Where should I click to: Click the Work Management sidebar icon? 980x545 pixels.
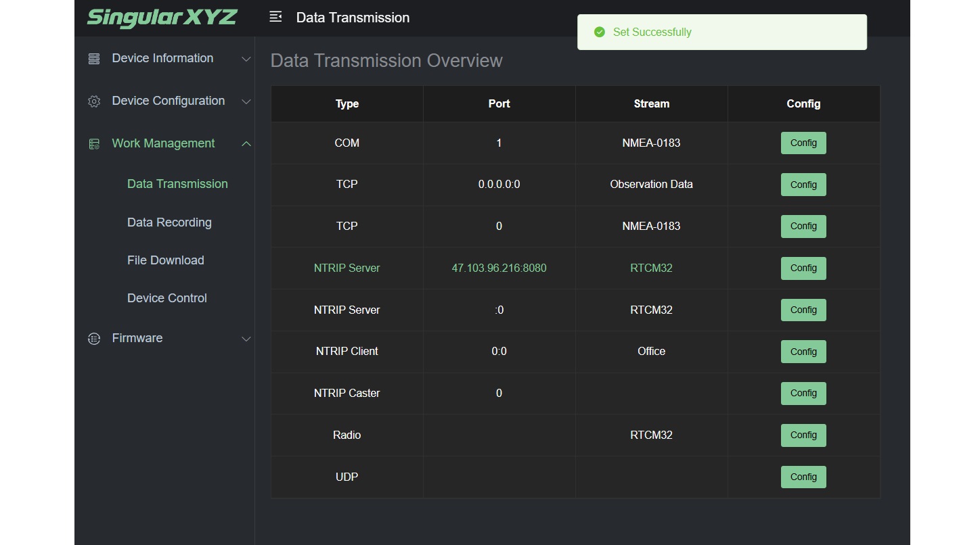94,144
